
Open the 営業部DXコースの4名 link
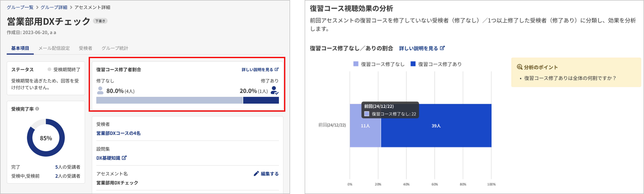tap(119, 133)
